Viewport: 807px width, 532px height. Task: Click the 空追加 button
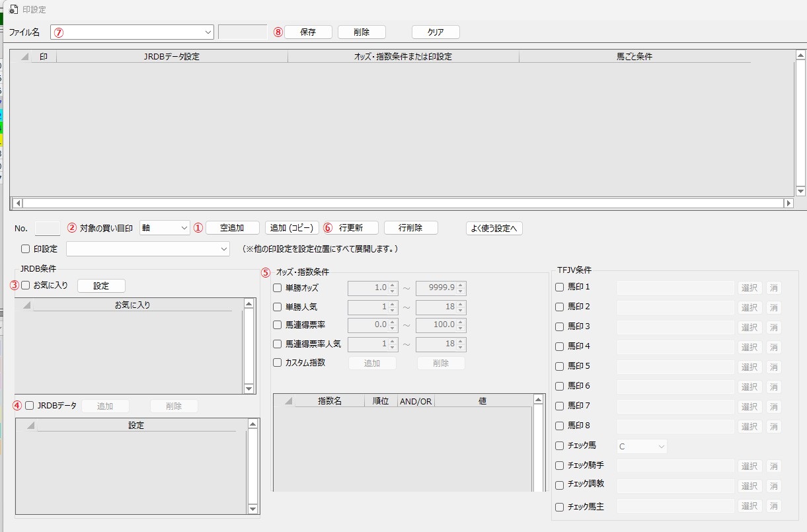232,228
